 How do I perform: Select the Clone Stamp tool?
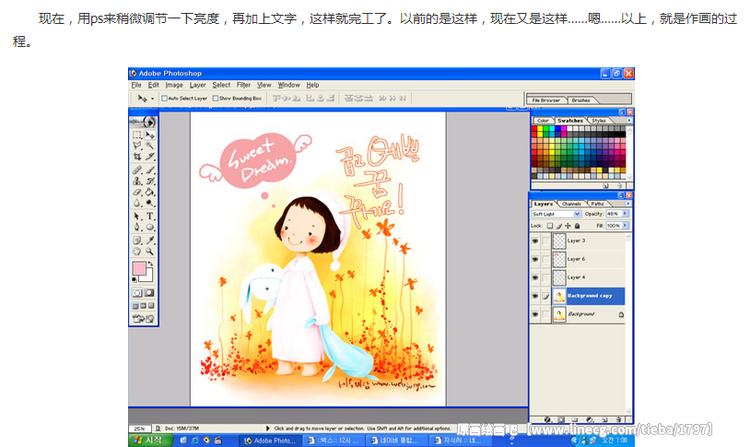point(137,181)
